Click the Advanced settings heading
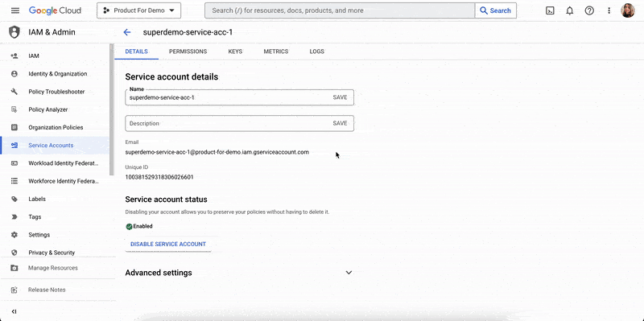Viewport: 644px width, 321px height. (x=159, y=273)
